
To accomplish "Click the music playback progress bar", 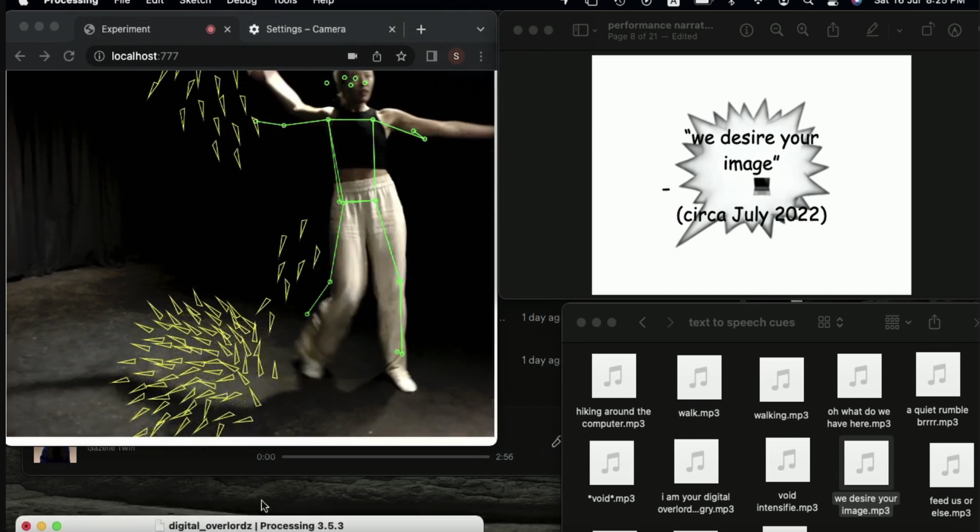I will coord(385,457).
